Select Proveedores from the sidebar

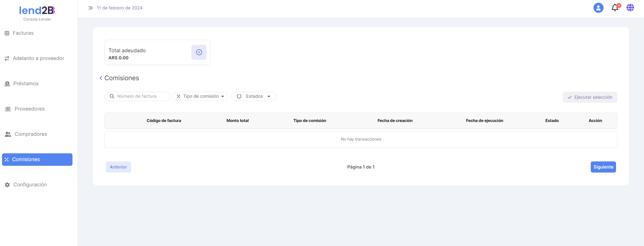click(x=29, y=109)
